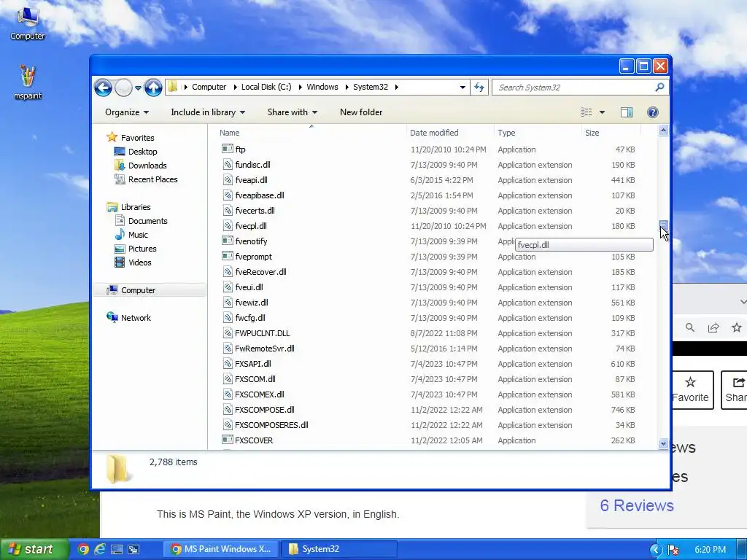The image size is (747, 560).
Task: Open Recent Places in navigation pane
Action: [152, 179]
